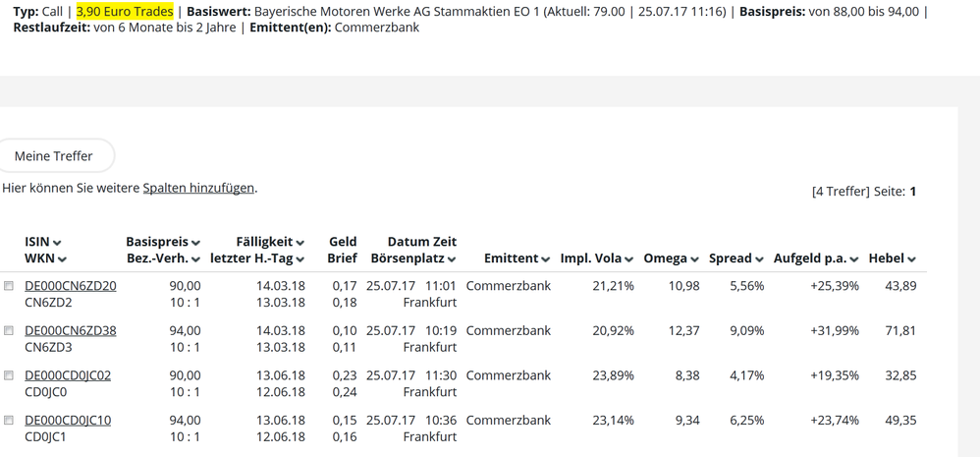This screenshot has height=457, width=980.
Task: Check the box for DE000CN6ZD20
Action: pos(9,286)
